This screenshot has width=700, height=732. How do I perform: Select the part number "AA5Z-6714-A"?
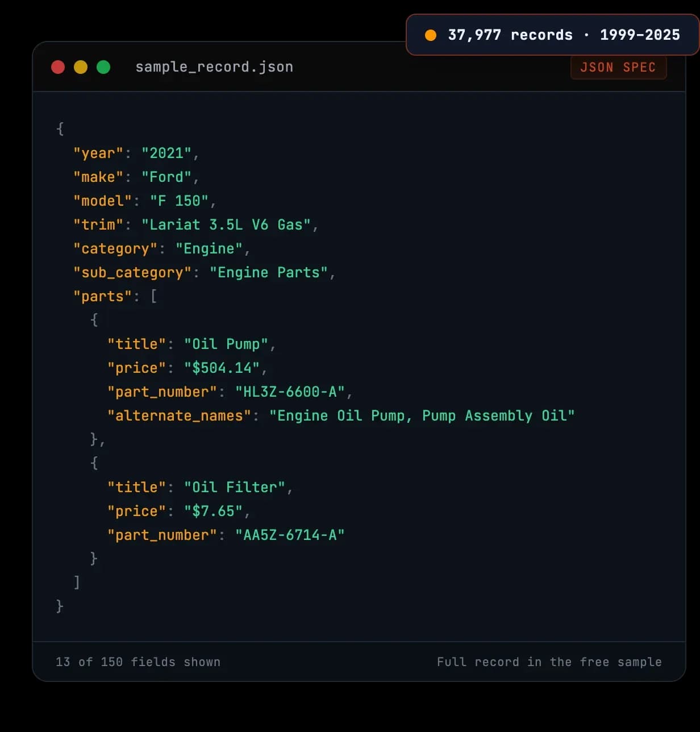click(290, 535)
